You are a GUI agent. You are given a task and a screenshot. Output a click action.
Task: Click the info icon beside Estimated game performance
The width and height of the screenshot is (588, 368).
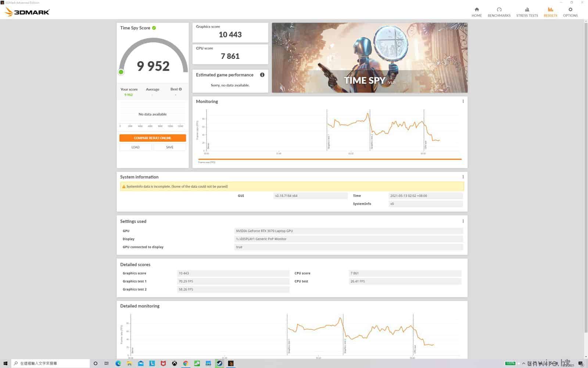(262, 75)
